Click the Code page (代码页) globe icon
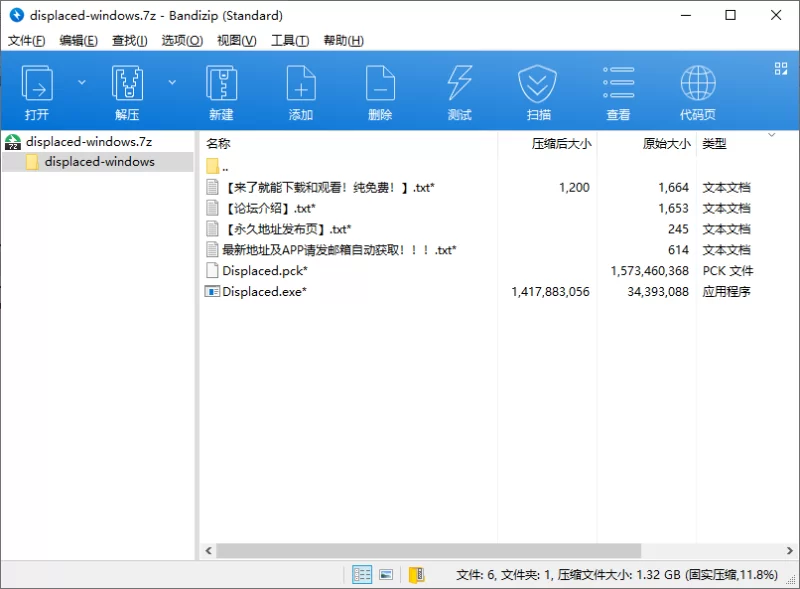This screenshot has width=800, height=589. coord(698,83)
